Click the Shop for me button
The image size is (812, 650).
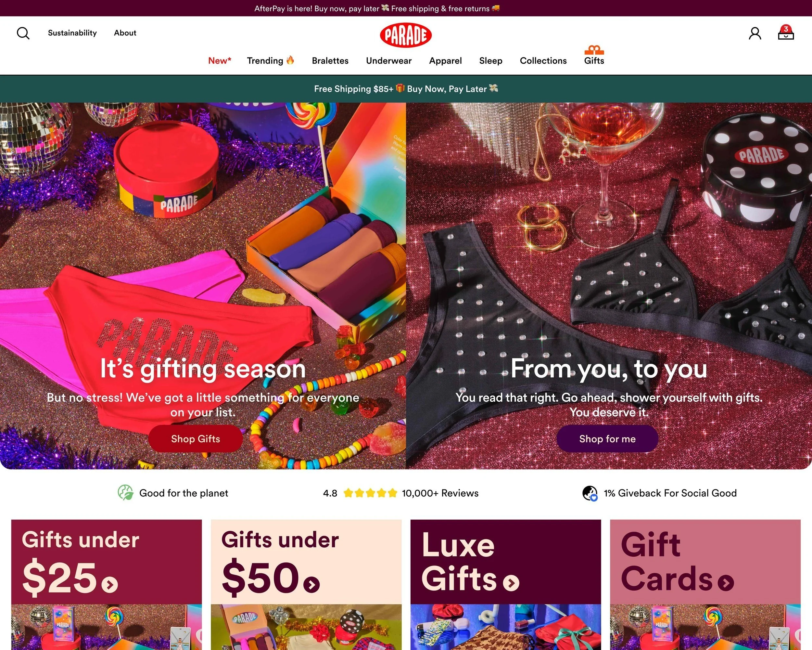(x=607, y=439)
